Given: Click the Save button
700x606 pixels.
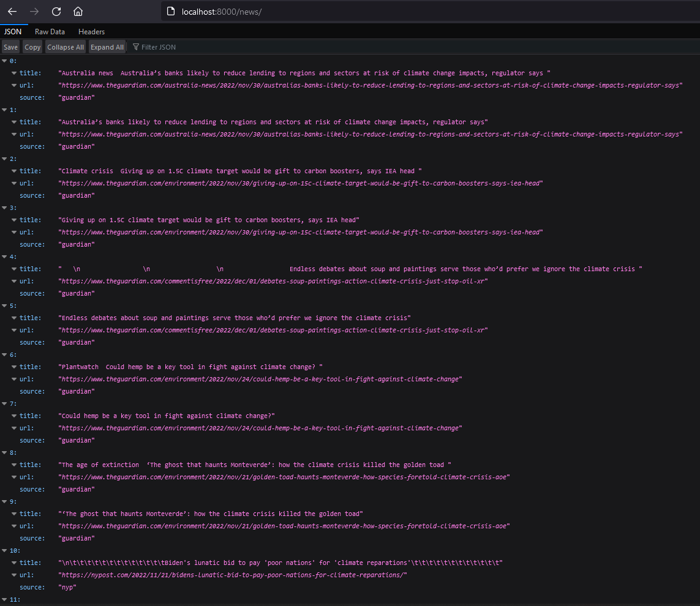Looking at the screenshot, I should 10,47.
